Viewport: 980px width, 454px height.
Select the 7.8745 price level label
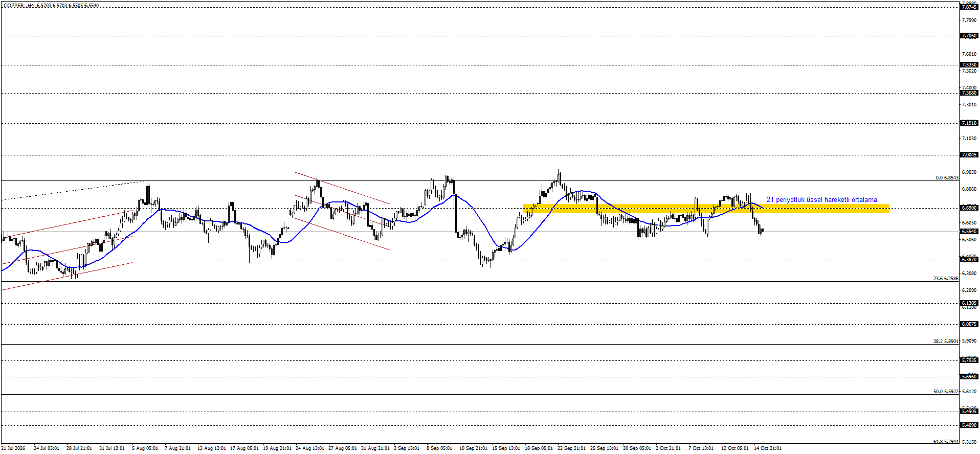pos(969,7)
